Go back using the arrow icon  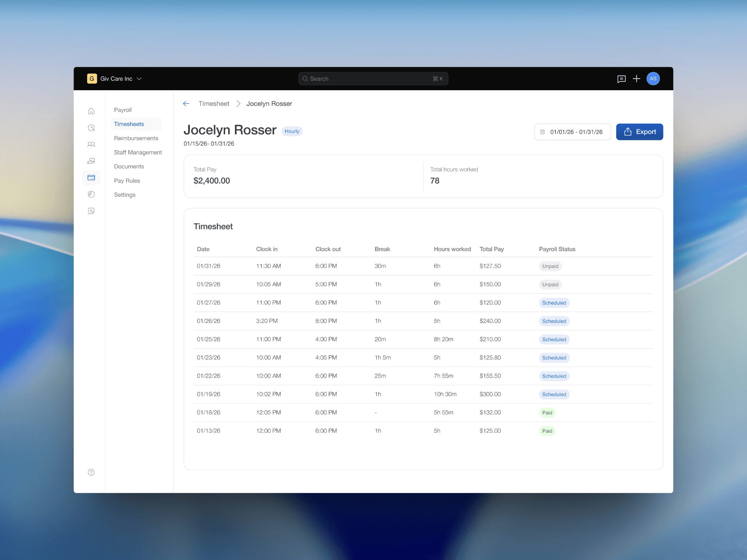tap(186, 104)
